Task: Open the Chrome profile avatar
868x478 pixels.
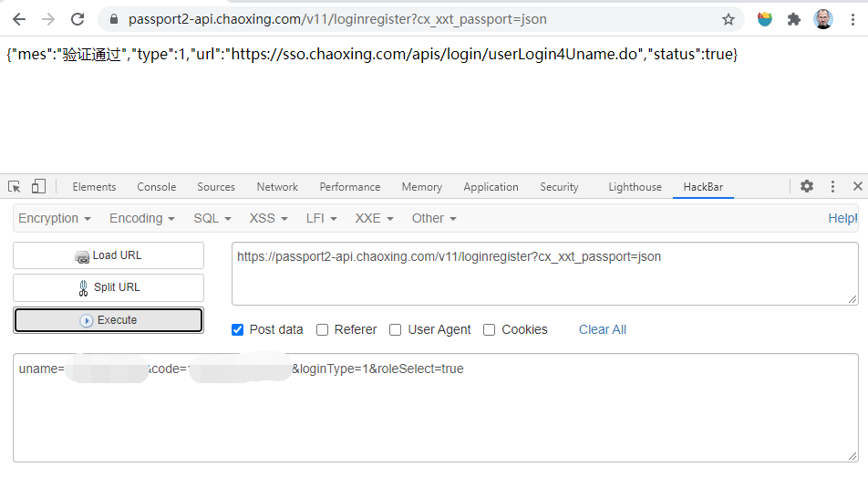Action: (823, 19)
